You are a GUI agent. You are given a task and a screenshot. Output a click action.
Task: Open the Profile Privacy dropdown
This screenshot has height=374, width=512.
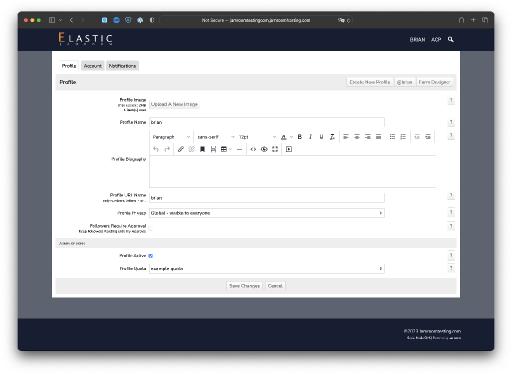tap(267, 213)
